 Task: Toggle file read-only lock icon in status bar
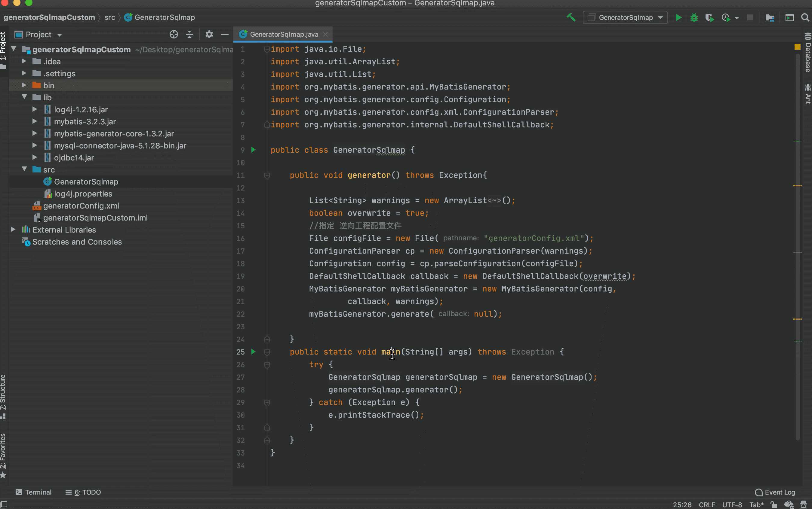[774, 504]
